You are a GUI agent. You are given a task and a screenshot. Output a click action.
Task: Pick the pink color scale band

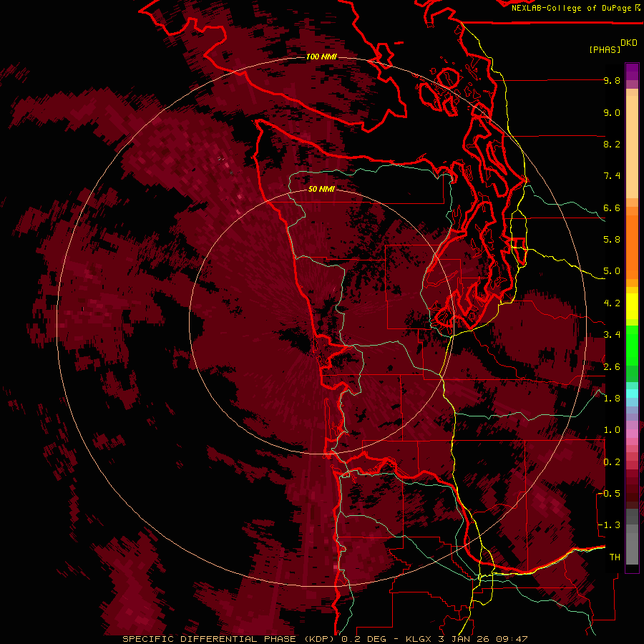tap(632, 434)
